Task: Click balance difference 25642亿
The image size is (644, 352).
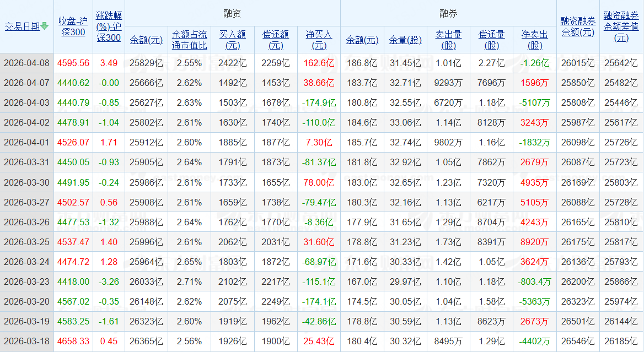Action: pyautogui.click(x=621, y=63)
